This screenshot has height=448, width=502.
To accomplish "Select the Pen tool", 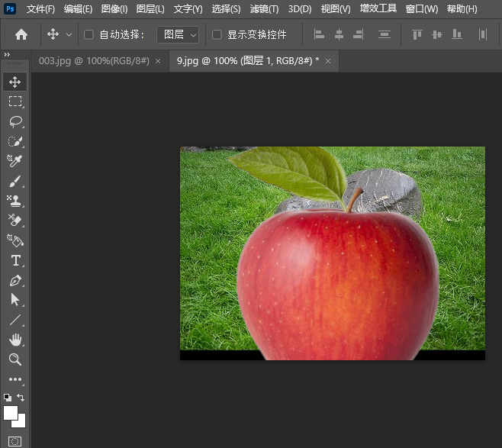I will [x=15, y=280].
